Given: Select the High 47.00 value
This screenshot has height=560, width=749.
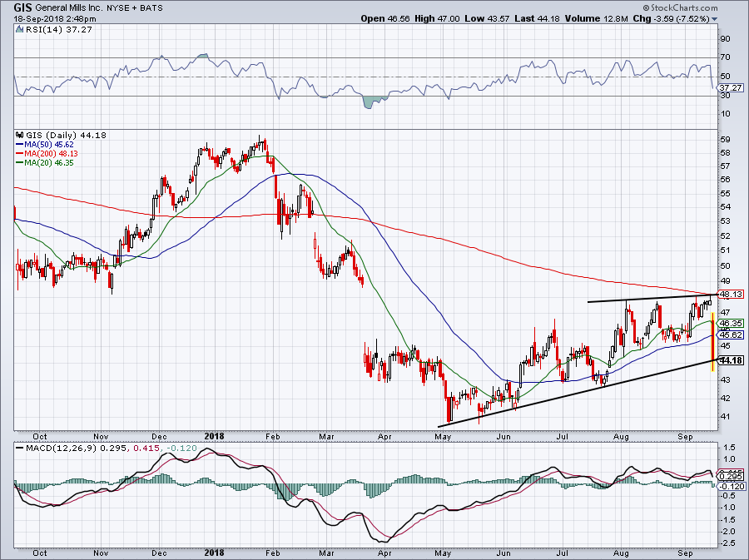Looking at the screenshot, I should click(x=437, y=18).
